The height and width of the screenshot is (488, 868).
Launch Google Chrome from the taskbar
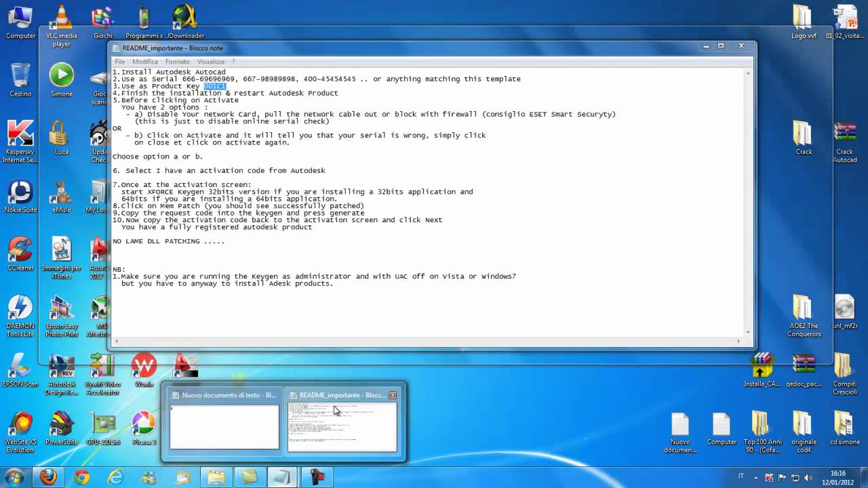pos(82,477)
